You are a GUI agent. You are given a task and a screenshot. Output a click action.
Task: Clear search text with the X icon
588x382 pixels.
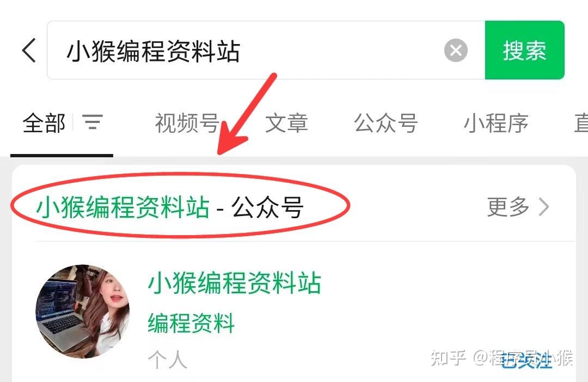coord(456,50)
